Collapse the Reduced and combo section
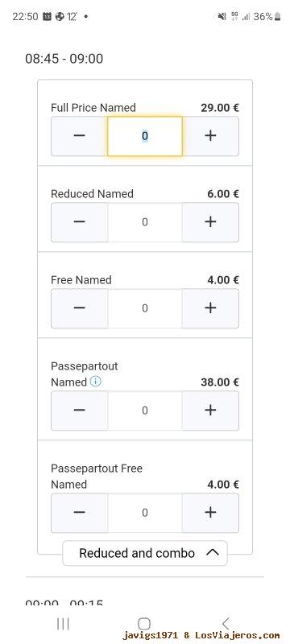 point(144,553)
